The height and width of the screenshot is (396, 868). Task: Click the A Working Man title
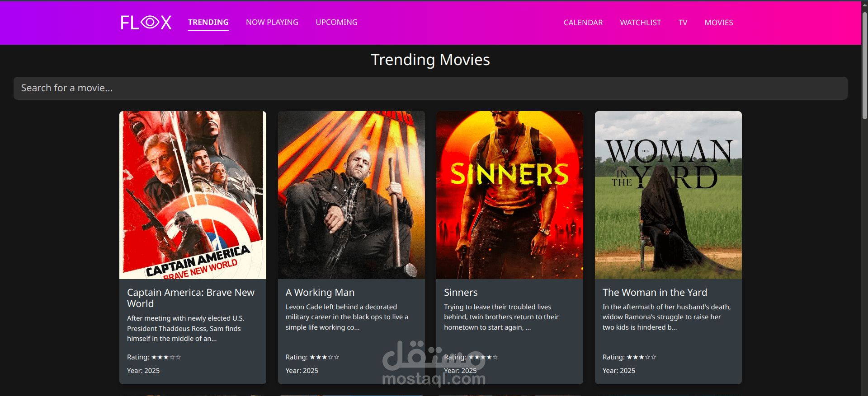coord(320,293)
